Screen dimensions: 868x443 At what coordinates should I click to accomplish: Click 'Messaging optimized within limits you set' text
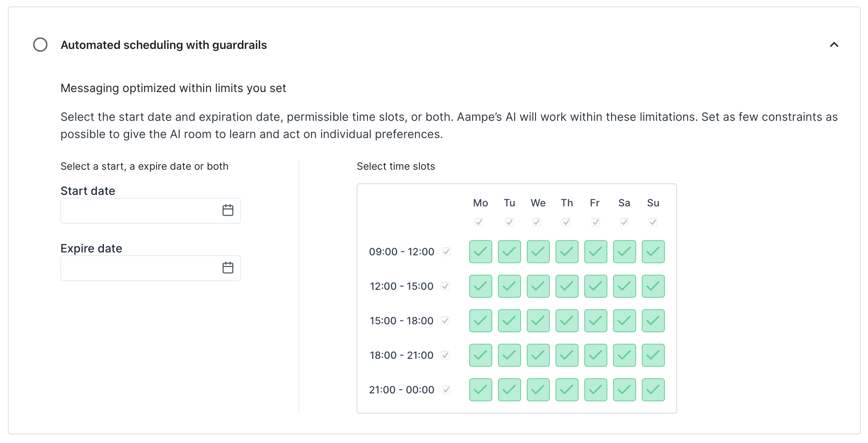pyautogui.click(x=173, y=88)
